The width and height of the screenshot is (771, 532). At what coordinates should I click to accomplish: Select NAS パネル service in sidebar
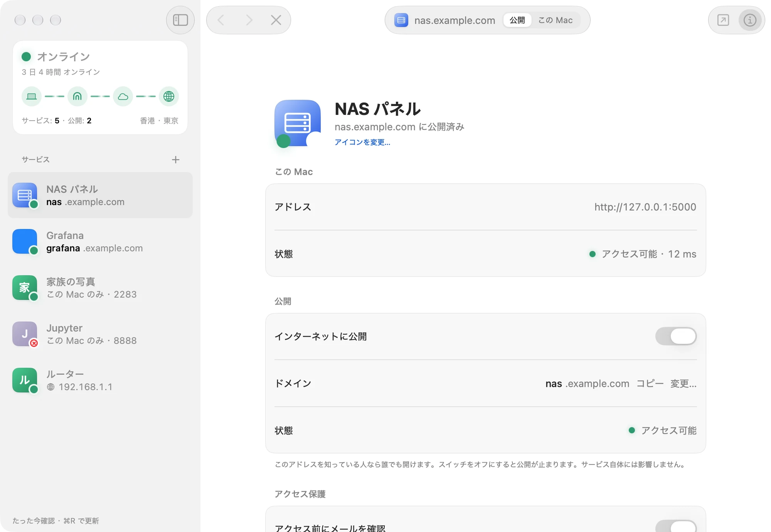pos(100,195)
